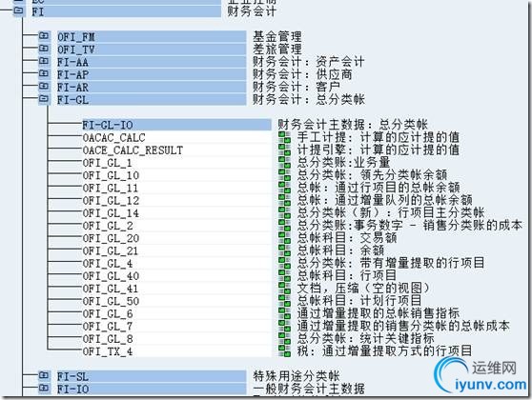Select the FI-GL tree node label
This screenshot has width=532, height=400.
(x=72, y=100)
